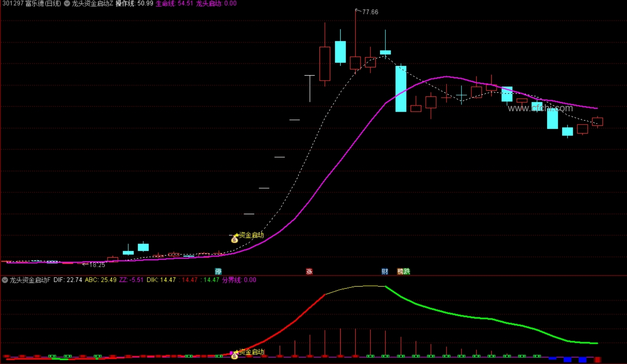
Task: Click the 分界线: 0.00 value
Action: [x=239, y=280]
